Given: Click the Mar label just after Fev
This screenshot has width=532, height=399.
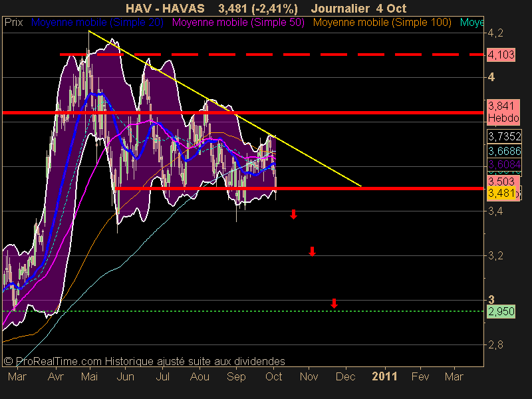Looking at the screenshot, I should tap(454, 376).
